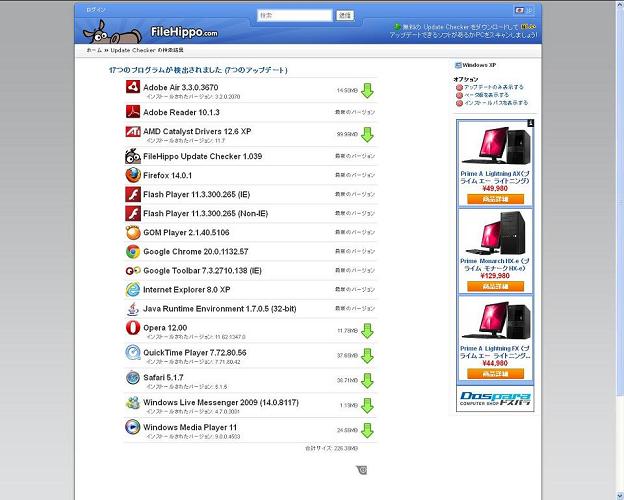Open Windows Media Player 11 link
This screenshot has height=500, width=624.
click(190, 428)
